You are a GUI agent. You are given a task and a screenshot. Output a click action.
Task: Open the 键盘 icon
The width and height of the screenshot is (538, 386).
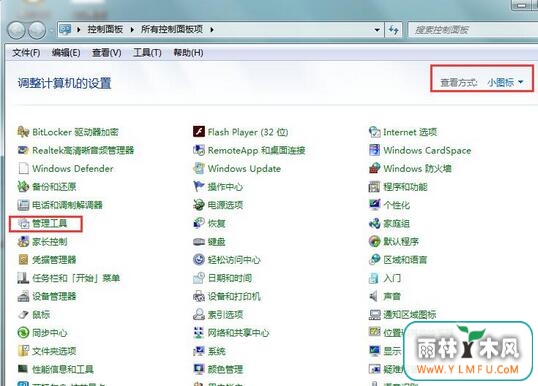click(199, 242)
